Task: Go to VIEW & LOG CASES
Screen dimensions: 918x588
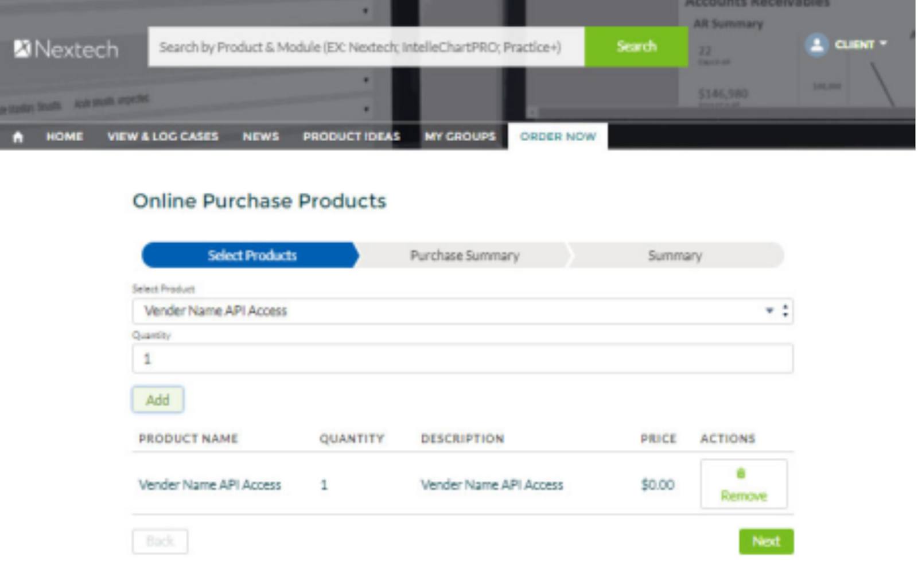Action: [x=163, y=137]
